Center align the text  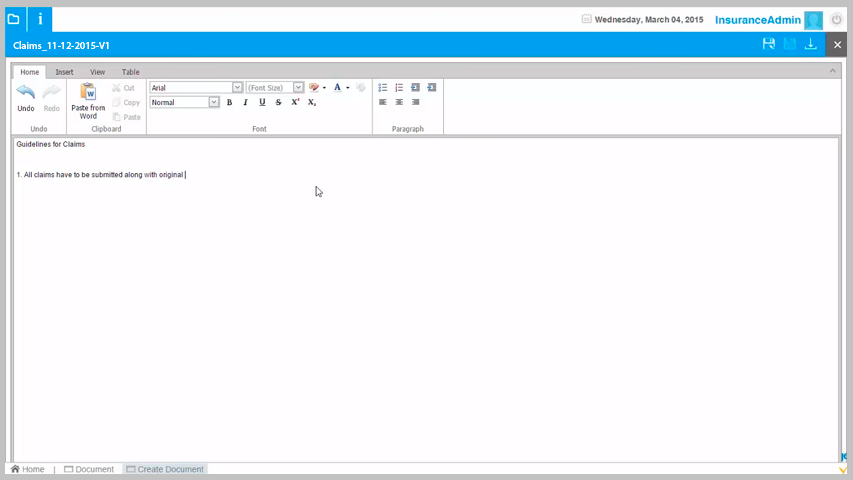[399, 102]
